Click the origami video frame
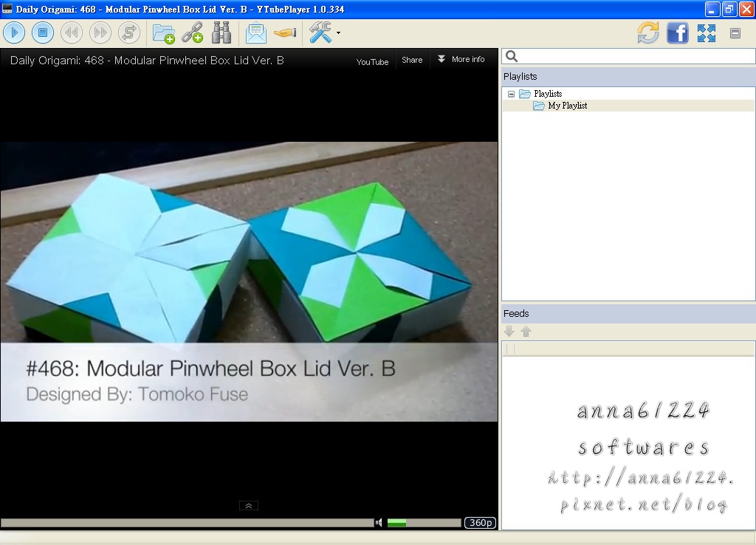The image size is (756, 545). point(249,281)
